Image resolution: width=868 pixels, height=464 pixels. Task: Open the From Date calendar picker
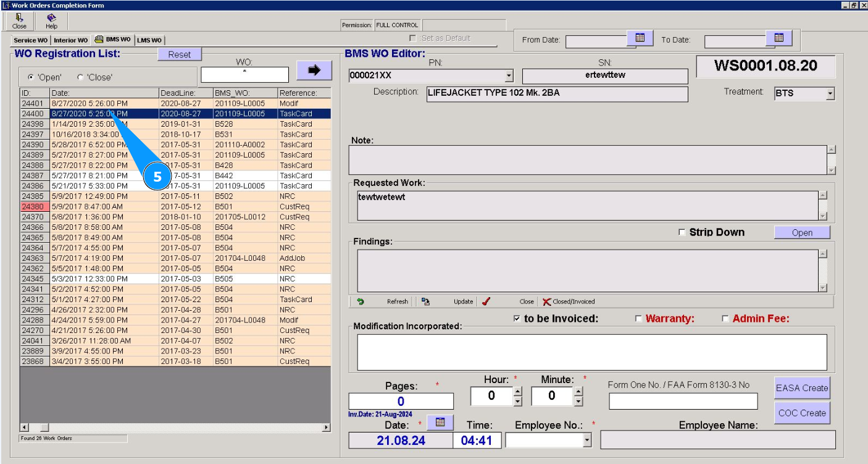(x=640, y=38)
